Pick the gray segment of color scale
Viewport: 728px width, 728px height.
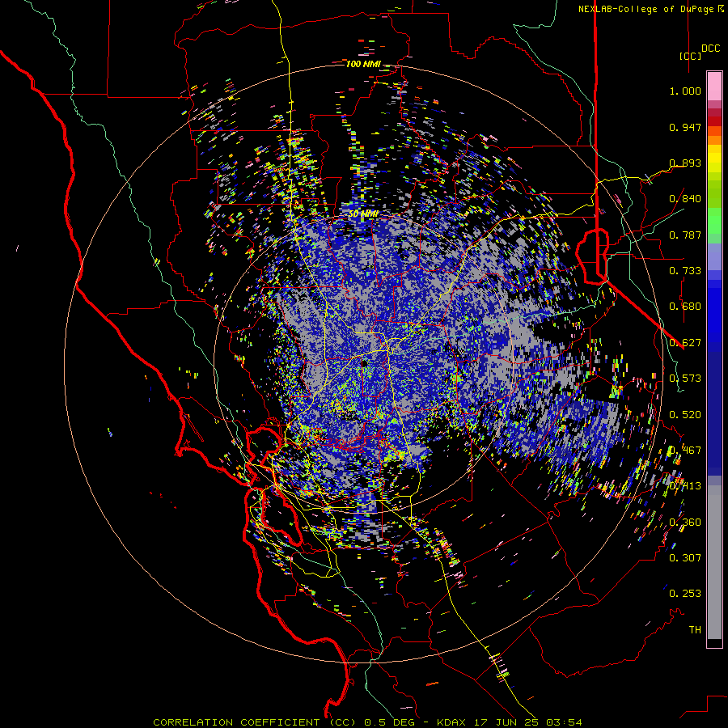point(714,562)
